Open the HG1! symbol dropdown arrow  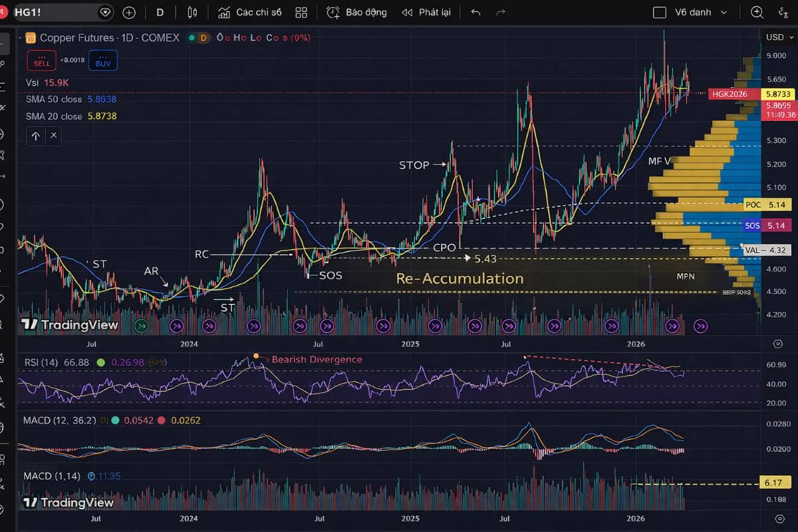(105, 12)
